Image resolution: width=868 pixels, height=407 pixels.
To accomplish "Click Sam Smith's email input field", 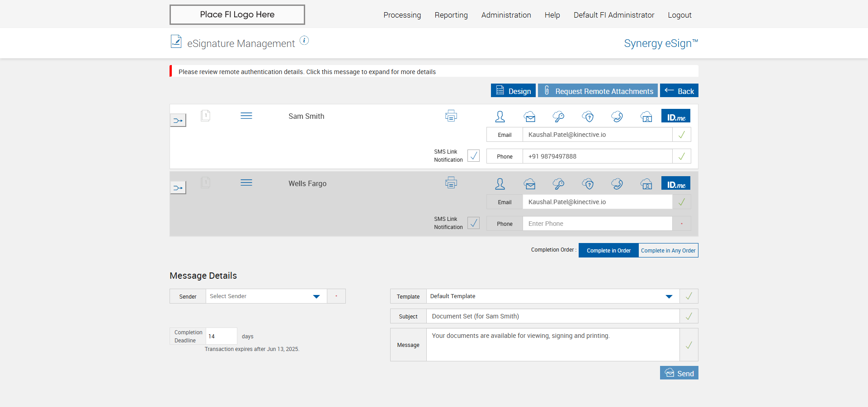I will (x=597, y=135).
